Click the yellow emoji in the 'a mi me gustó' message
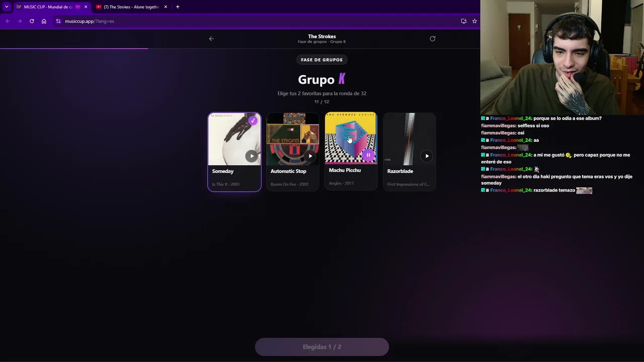Viewport: 644px width, 362px height. [569, 155]
